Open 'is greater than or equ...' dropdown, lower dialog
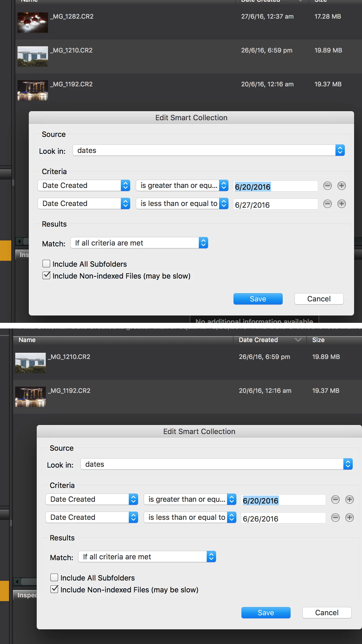362x644 pixels. 190,499
